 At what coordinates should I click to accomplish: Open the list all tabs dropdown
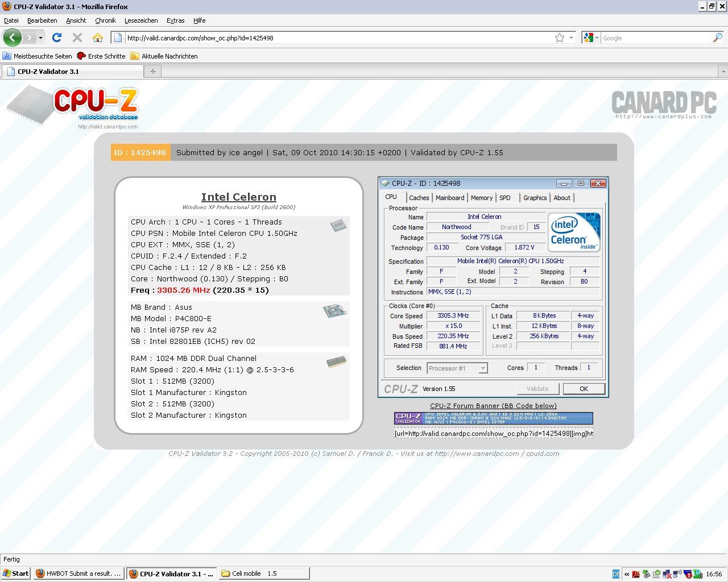pos(723,72)
